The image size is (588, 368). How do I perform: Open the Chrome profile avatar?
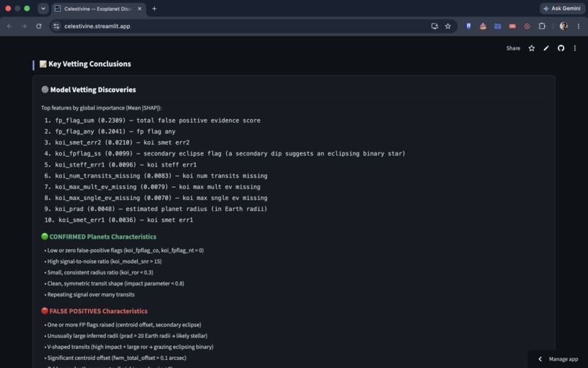click(x=563, y=26)
